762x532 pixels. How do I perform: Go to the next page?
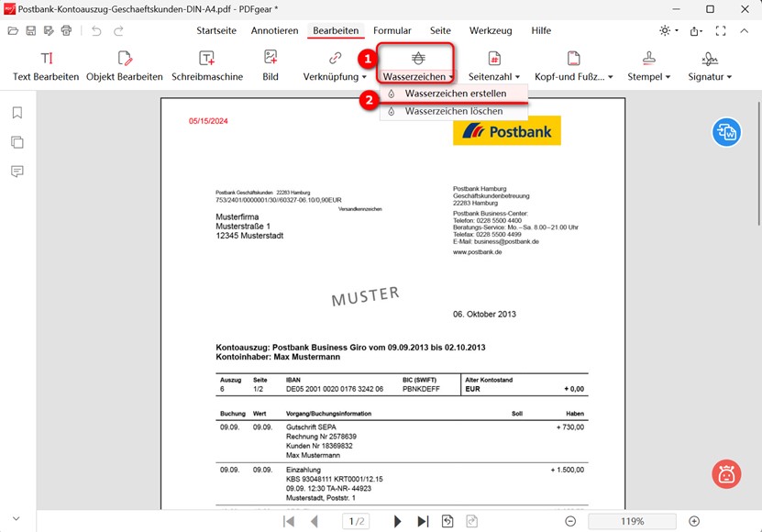[397, 521]
